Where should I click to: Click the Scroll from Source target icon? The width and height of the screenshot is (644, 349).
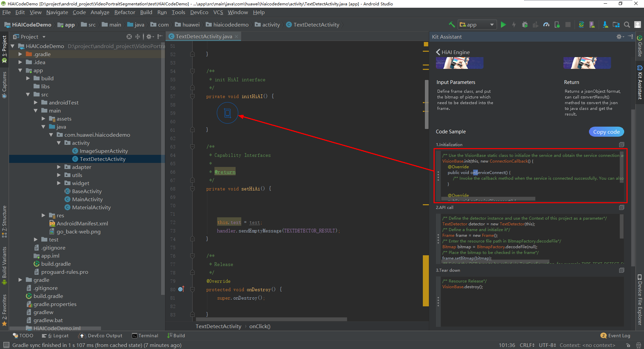(129, 37)
